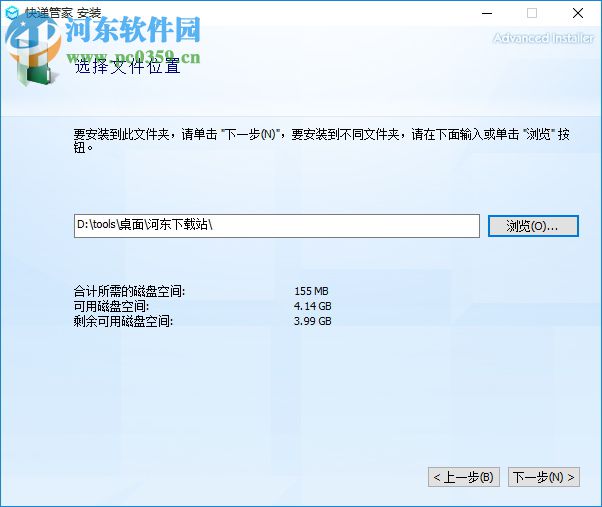Click the 快递管家 app icon in title bar

click(12, 13)
